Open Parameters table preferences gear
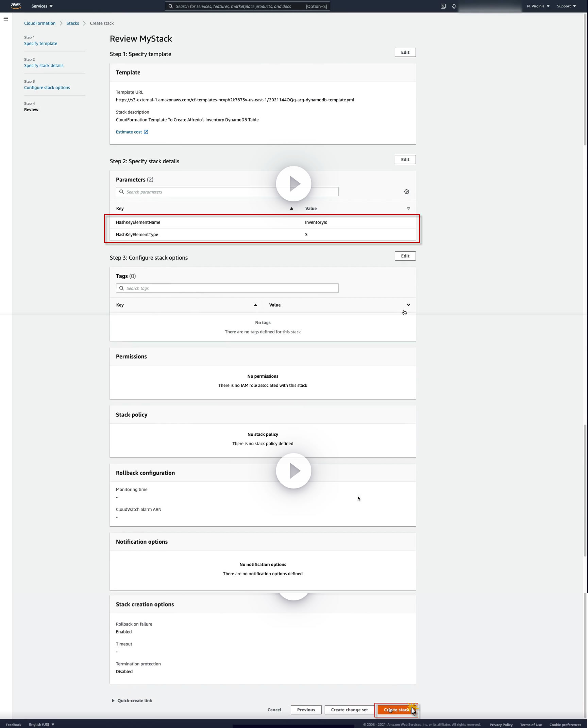The height and width of the screenshot is (728, 588). pyautogui.click(x=407, y=192)
